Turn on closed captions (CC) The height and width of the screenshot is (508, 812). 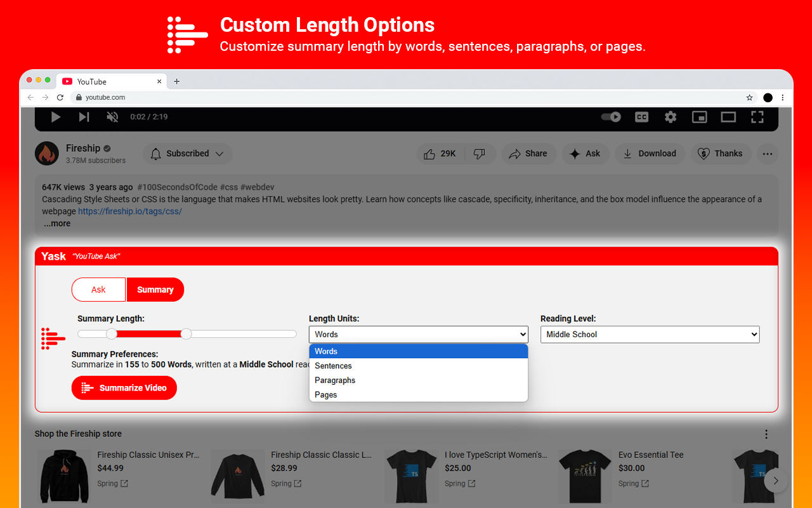[x=642, y=117]
